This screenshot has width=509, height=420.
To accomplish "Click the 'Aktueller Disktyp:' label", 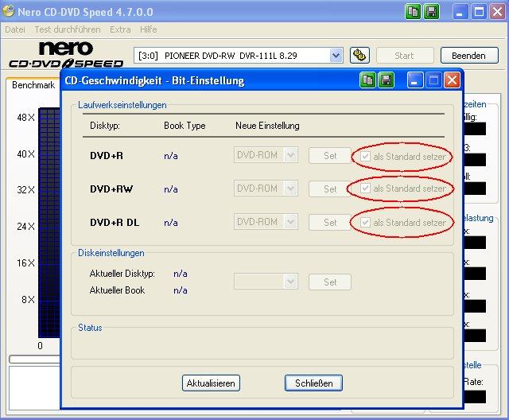I will [x=122, y=274].
